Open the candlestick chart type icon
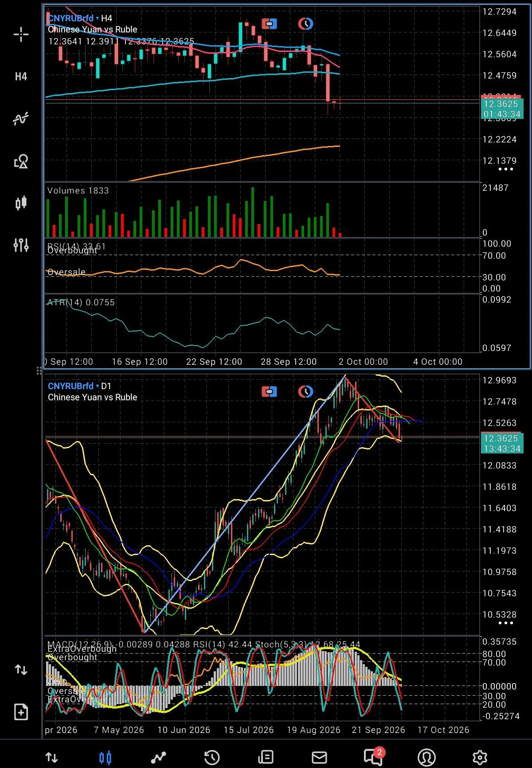532x768 pixels. pos(21,203)
